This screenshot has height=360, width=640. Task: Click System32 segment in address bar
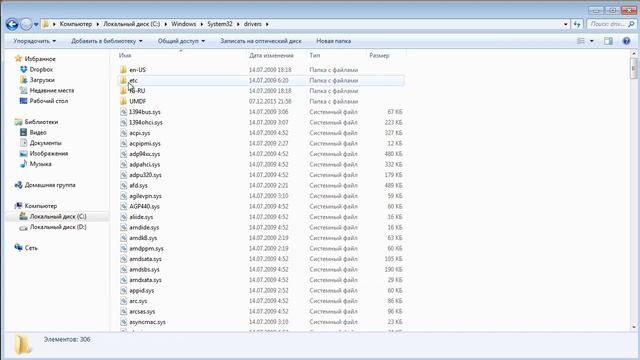pos(220,24)
